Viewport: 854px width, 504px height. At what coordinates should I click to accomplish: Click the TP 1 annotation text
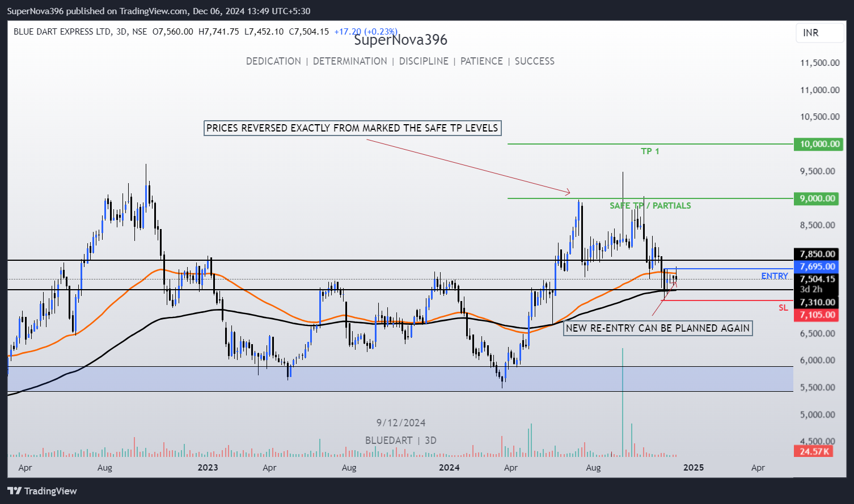(x=650, y=151)
